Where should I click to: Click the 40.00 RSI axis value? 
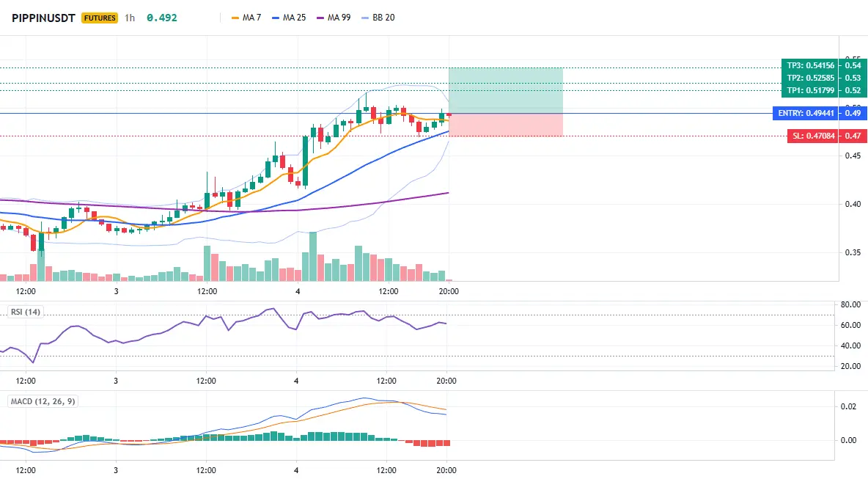(x=850, y=345)
